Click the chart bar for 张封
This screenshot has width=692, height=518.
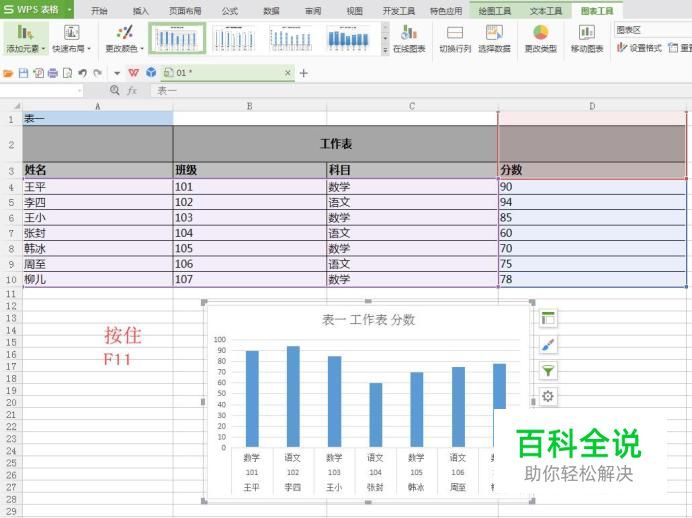(x=376, y=415)
